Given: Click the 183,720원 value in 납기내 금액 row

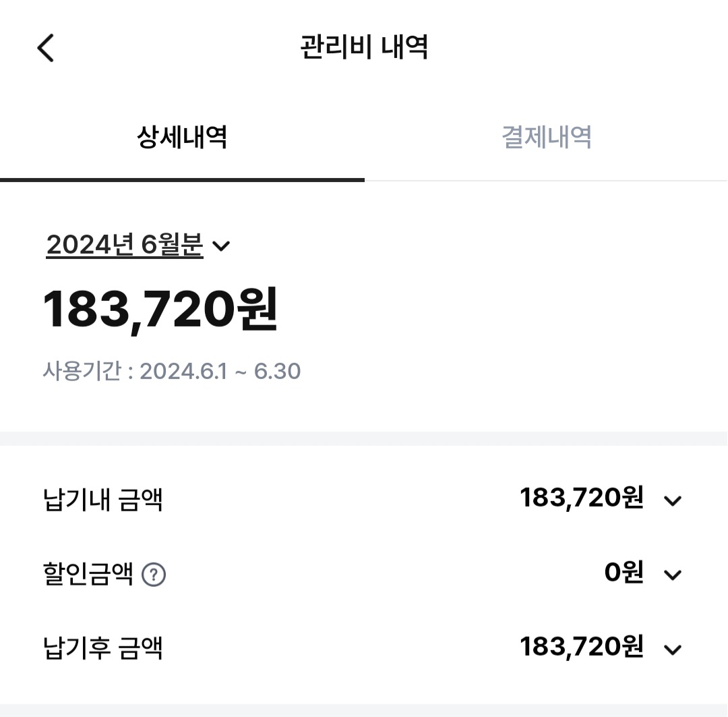Looking at the screenshot, I should pos(581,499).
